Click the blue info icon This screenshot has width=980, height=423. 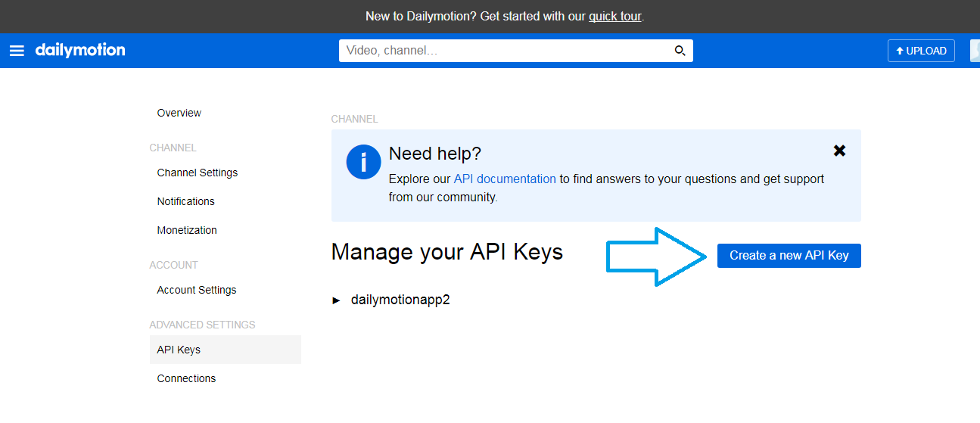(363, 162)
